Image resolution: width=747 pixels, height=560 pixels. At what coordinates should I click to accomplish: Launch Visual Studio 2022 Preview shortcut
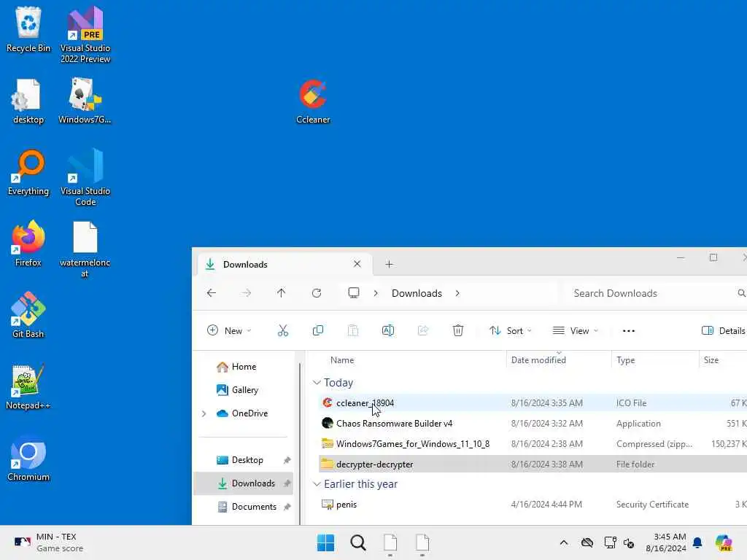(85, 34)
